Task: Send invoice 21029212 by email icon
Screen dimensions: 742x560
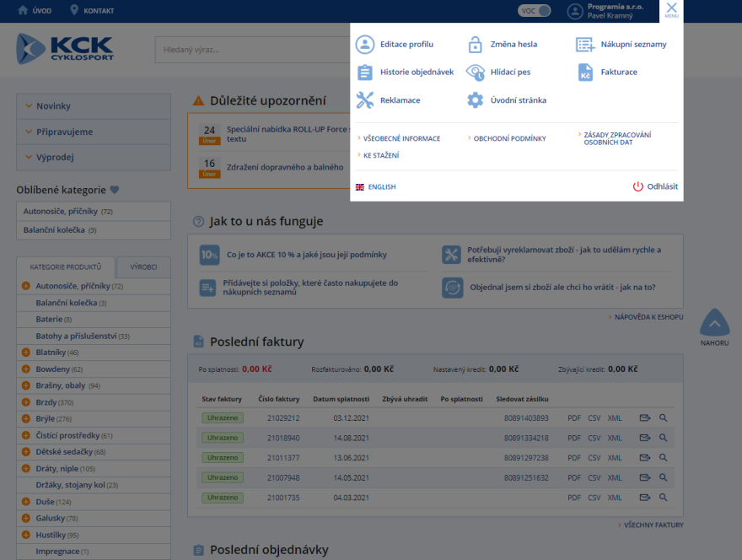Action: 645,418
